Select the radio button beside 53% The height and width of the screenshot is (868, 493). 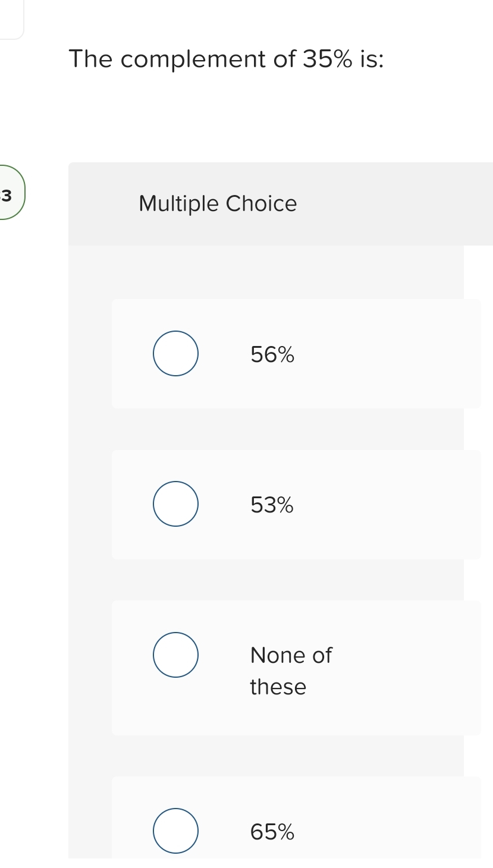tap(175, 504)
